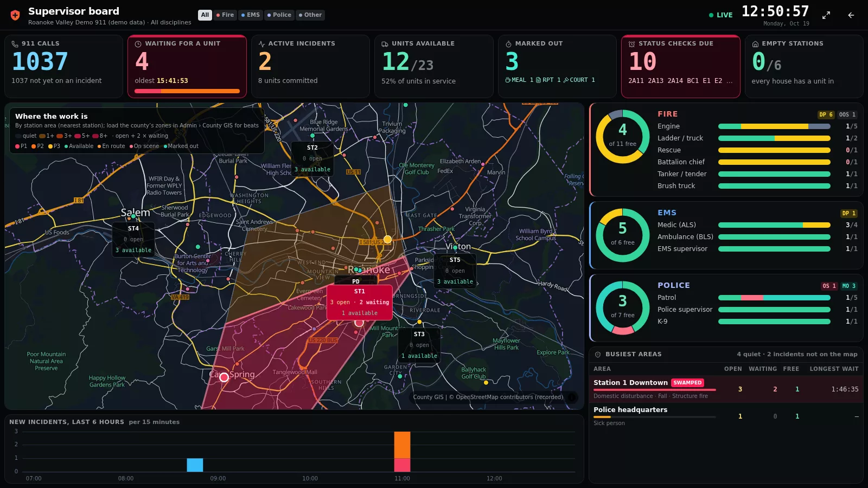
Task: Click the stopwatch icon on Marked Out
Action: (x=509, y=44)
